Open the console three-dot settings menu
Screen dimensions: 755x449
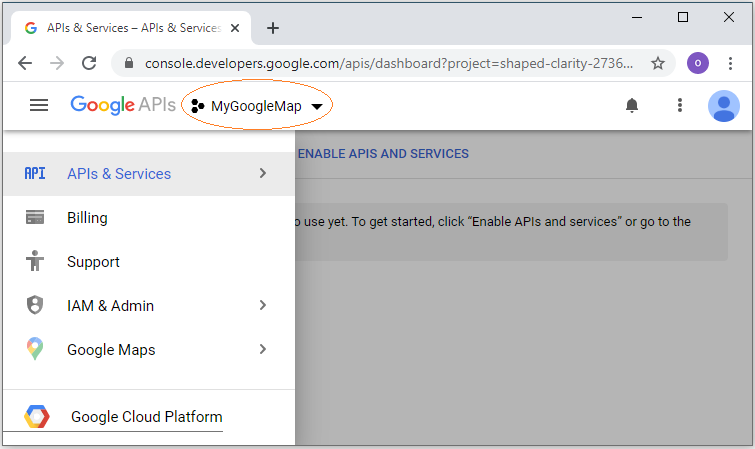point(680,105)
